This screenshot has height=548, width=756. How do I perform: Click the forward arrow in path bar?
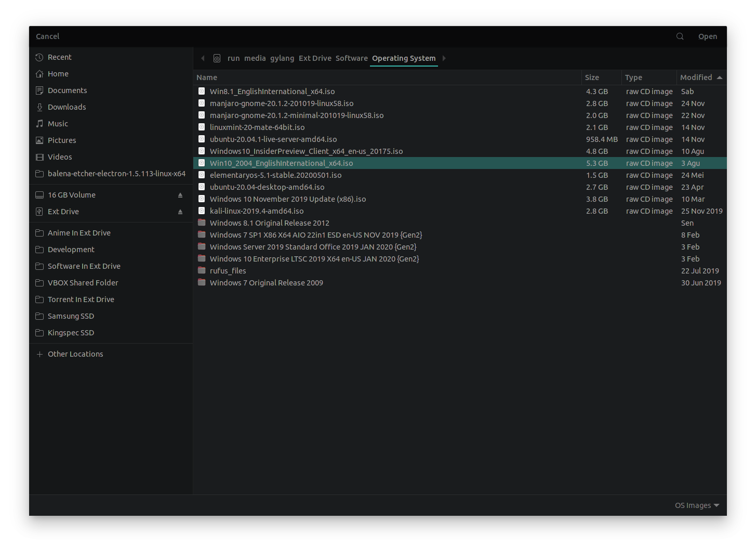click(444, 58)
